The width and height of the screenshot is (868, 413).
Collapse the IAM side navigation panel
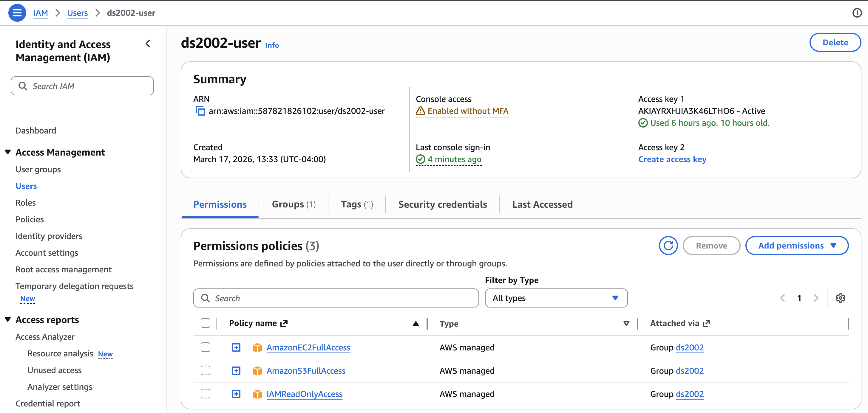pyautogui.click(x=148, y=44)
